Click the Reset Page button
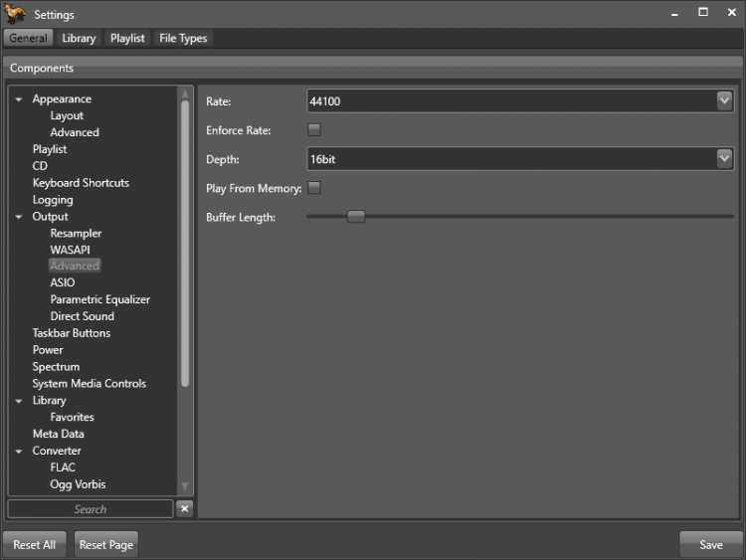The width and height of the screenshot is (746, 560). click(106, 544)
